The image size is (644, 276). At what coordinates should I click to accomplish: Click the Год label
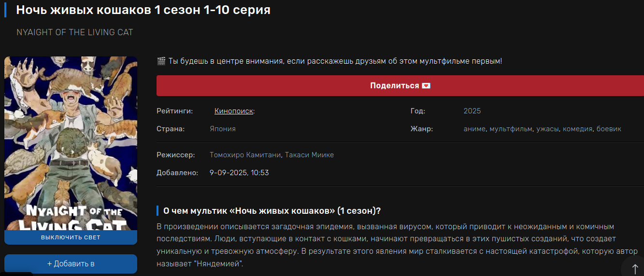(x=418, y=111)
